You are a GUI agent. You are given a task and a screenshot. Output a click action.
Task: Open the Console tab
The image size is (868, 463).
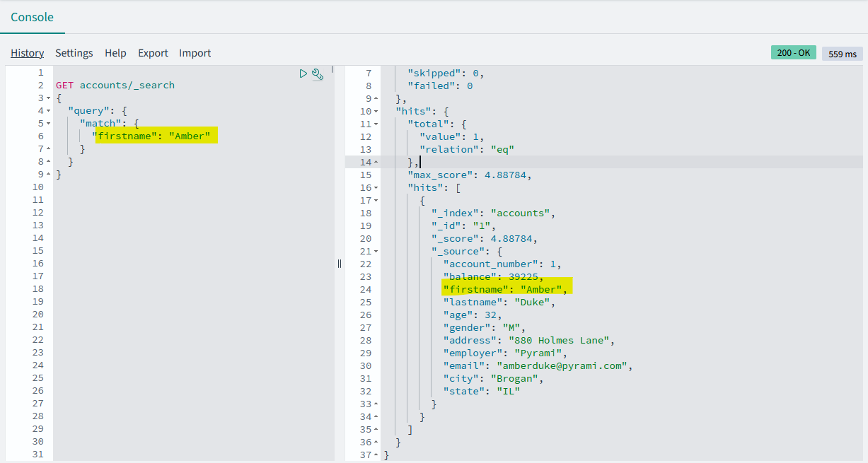(33, 17)
